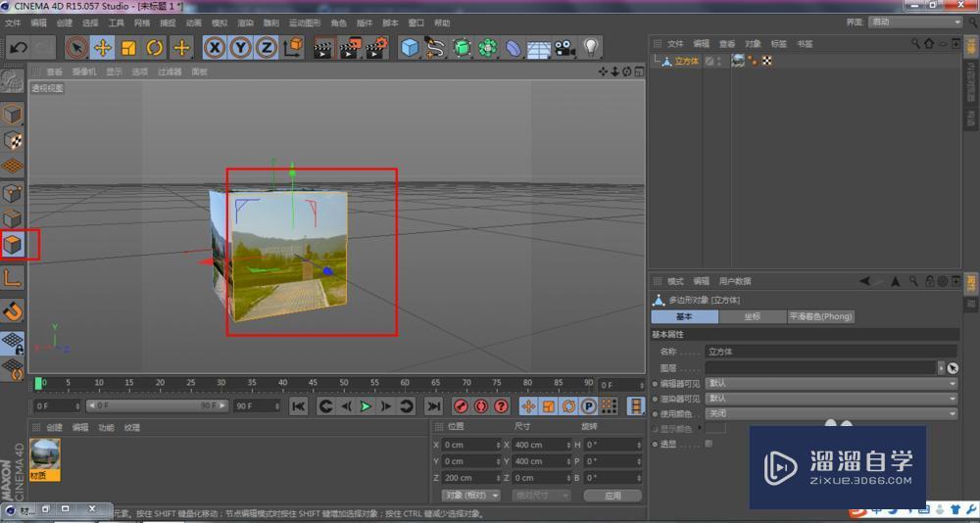The image size is (980, 523).
Task: Open the 使用颜色 dropdown set to 关闭
Action: tap(831, 413)
